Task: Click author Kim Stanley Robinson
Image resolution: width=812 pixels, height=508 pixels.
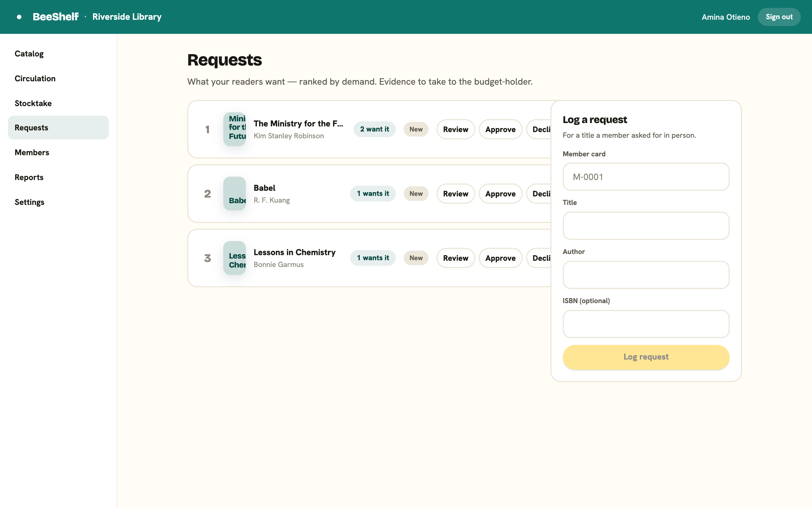Action: [289, 136]
